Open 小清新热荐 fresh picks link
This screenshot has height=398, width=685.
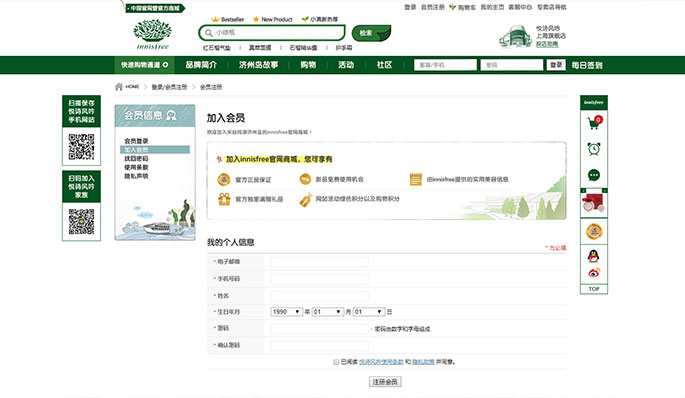pos(320,19)
